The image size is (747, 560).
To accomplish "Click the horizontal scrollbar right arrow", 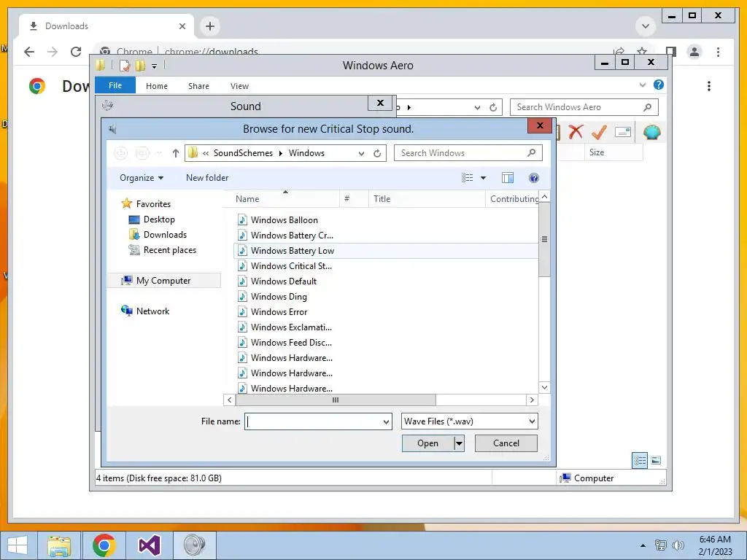I will [x=532, y=400].
